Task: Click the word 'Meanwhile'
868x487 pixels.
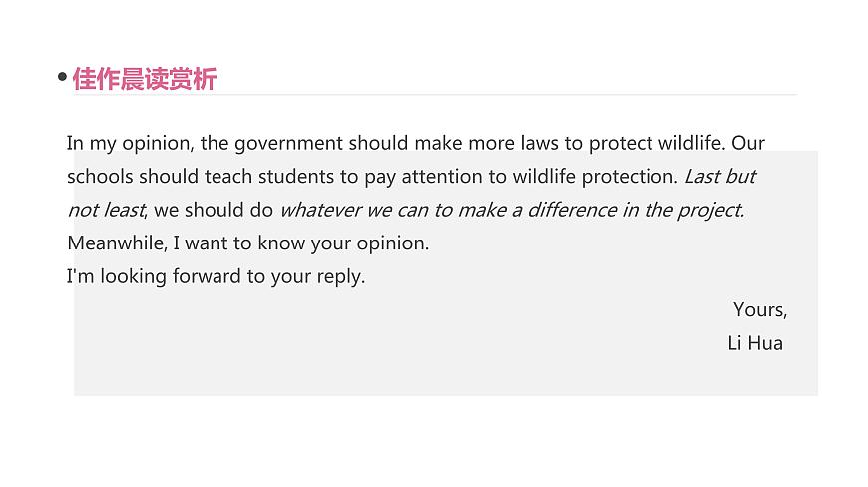Action: [116, 243]
